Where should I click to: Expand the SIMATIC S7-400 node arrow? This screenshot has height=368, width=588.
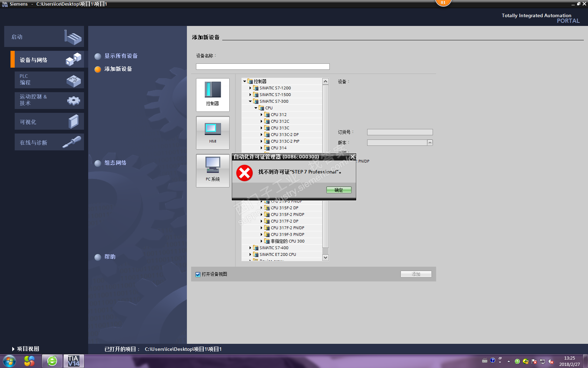click(x=250, y=248)
